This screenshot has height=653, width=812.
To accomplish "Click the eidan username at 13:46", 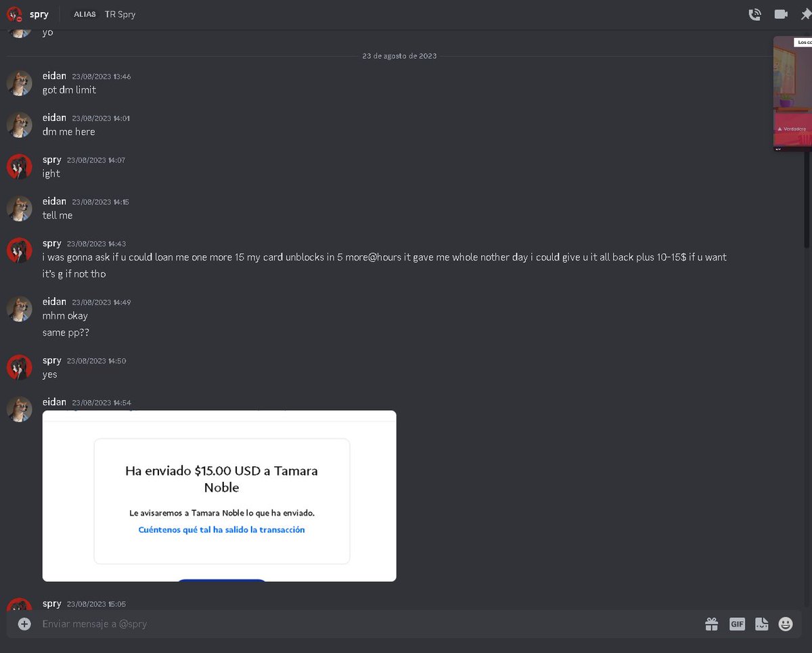I will click(x=54, y=76).
